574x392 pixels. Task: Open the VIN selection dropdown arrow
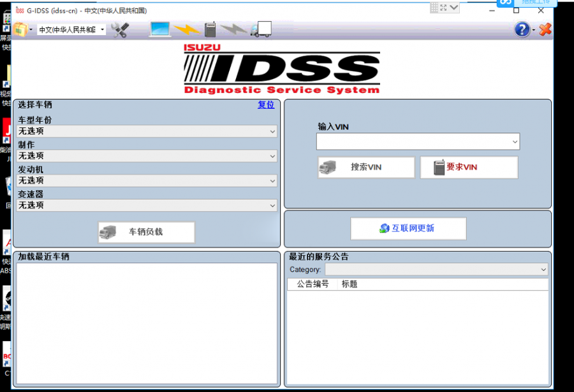tap(514, 142)
